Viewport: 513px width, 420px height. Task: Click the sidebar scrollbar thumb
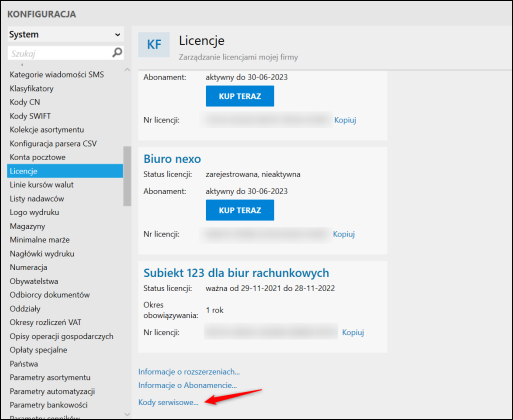(127, 176)
